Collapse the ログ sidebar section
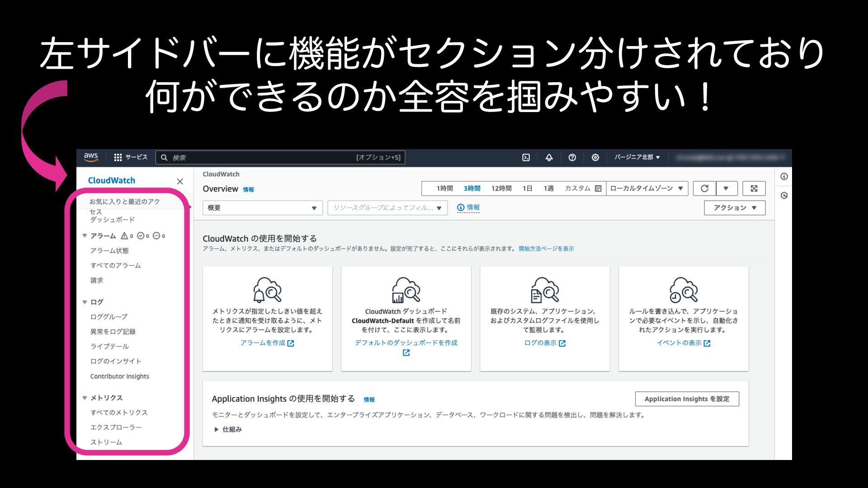Image resolution: width=868 pixels, height=488 pixels. pos(85,302)
